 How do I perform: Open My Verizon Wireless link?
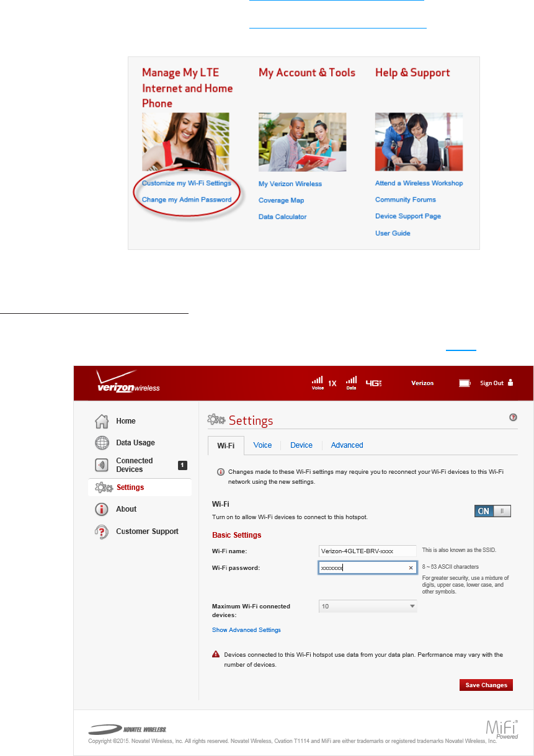coord(290,184)
